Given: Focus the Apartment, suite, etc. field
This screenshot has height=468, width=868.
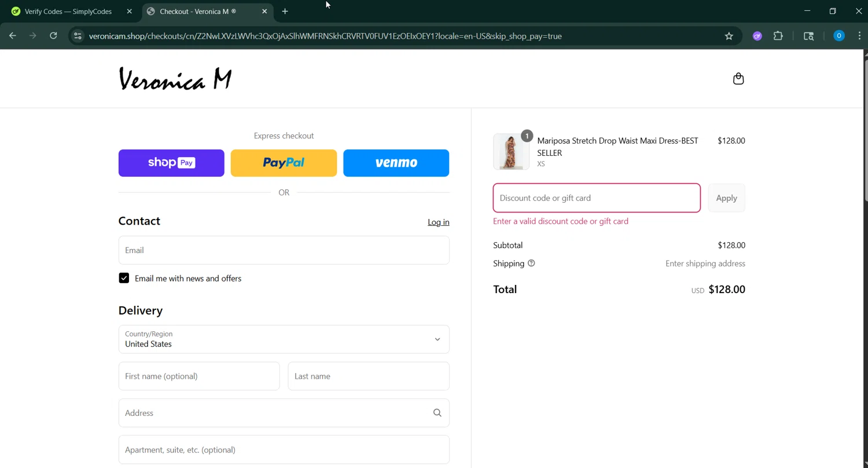Looking at the screenshot, I should 284,450.
